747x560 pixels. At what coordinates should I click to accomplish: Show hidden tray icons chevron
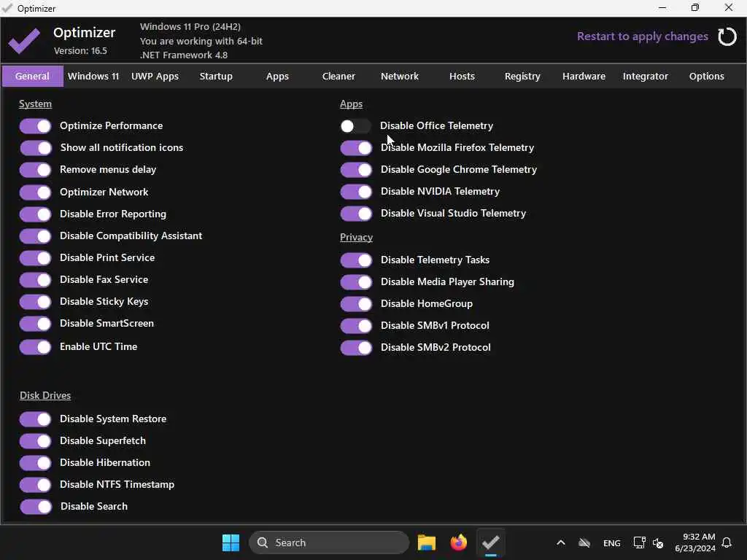561,542
